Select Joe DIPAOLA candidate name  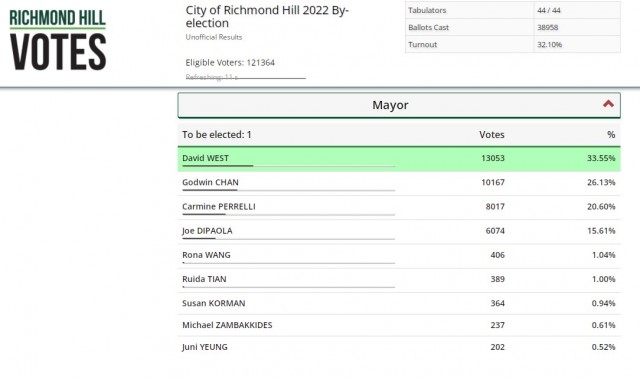click(x=207, y=231)
